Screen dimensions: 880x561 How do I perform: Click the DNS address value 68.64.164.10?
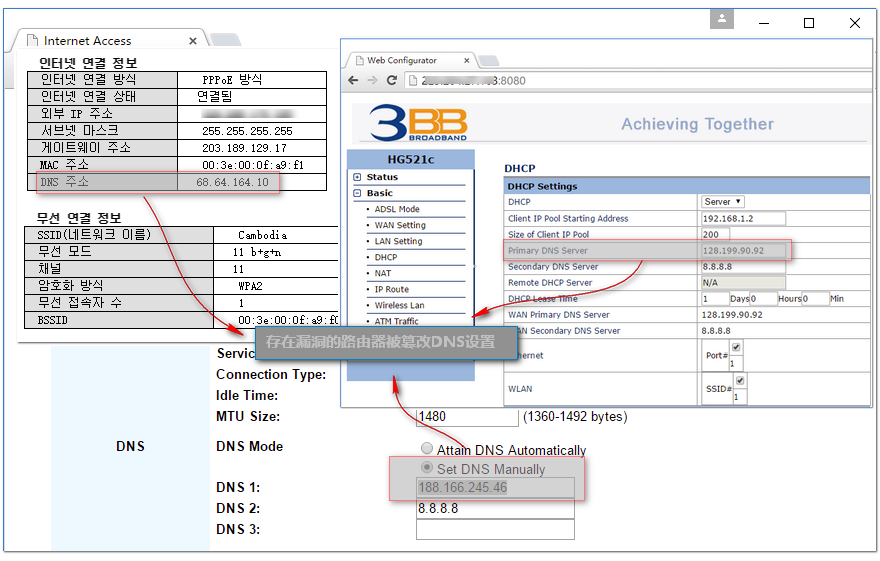[232, 182]
